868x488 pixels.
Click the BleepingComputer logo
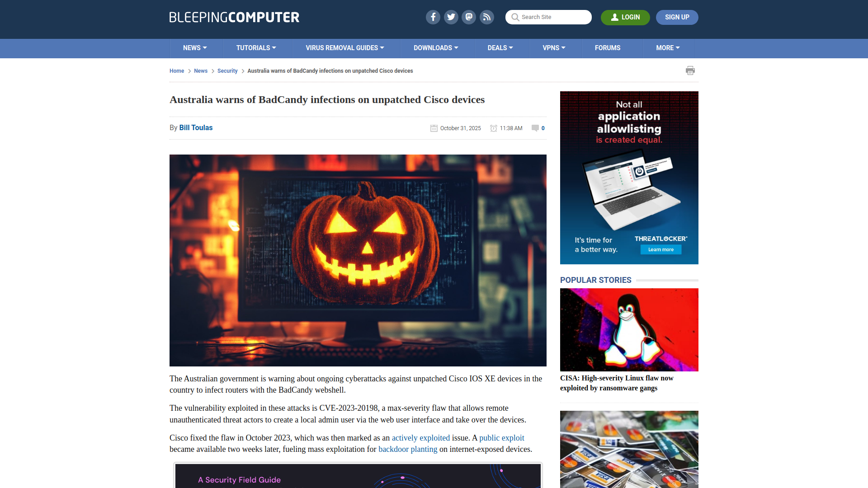pos(234,17)
